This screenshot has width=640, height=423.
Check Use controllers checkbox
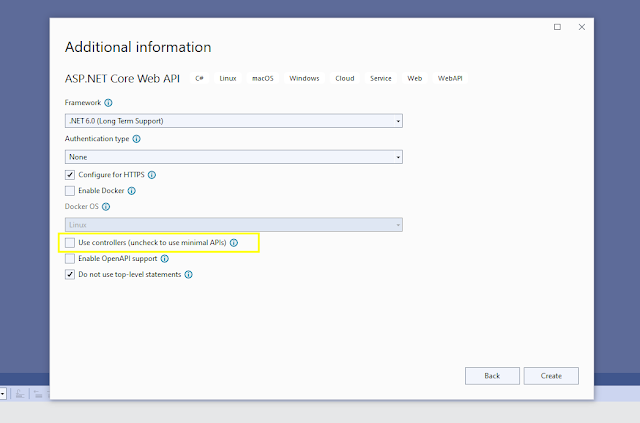coord(70,243)
